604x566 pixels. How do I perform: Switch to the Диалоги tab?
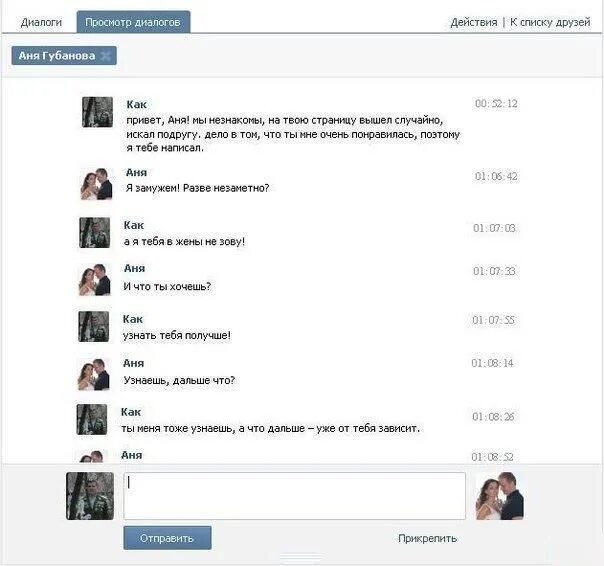[x=41, y=22]
